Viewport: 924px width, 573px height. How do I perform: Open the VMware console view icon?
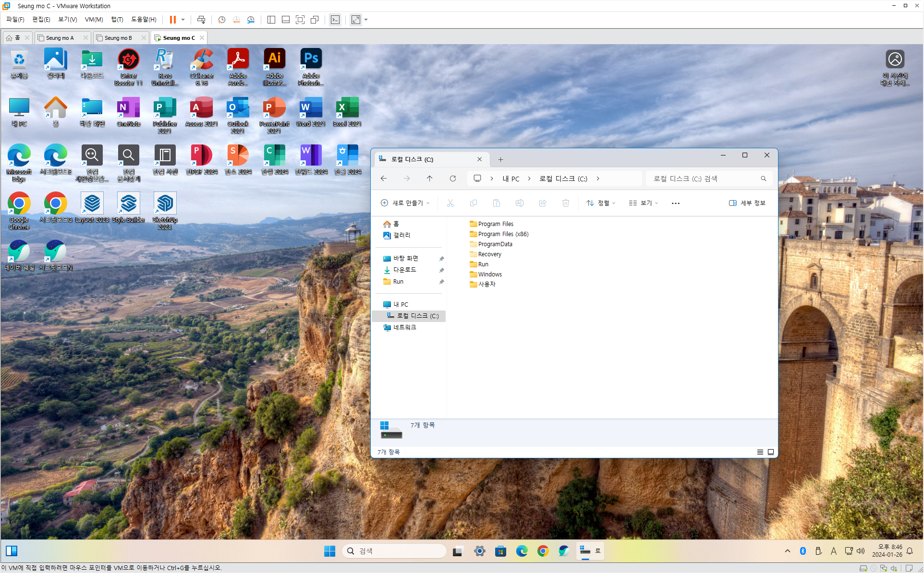(335, 20)
